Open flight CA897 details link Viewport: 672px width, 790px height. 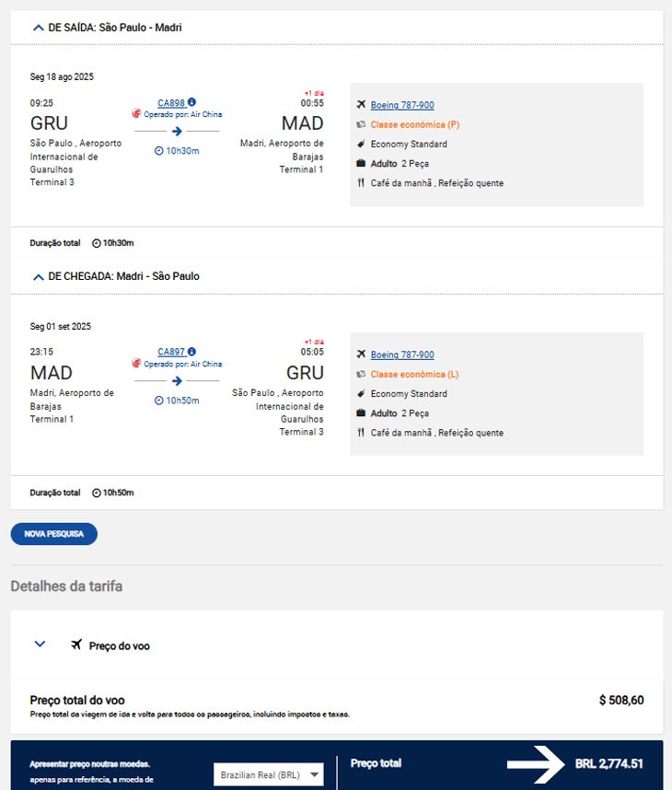point(171,352)
